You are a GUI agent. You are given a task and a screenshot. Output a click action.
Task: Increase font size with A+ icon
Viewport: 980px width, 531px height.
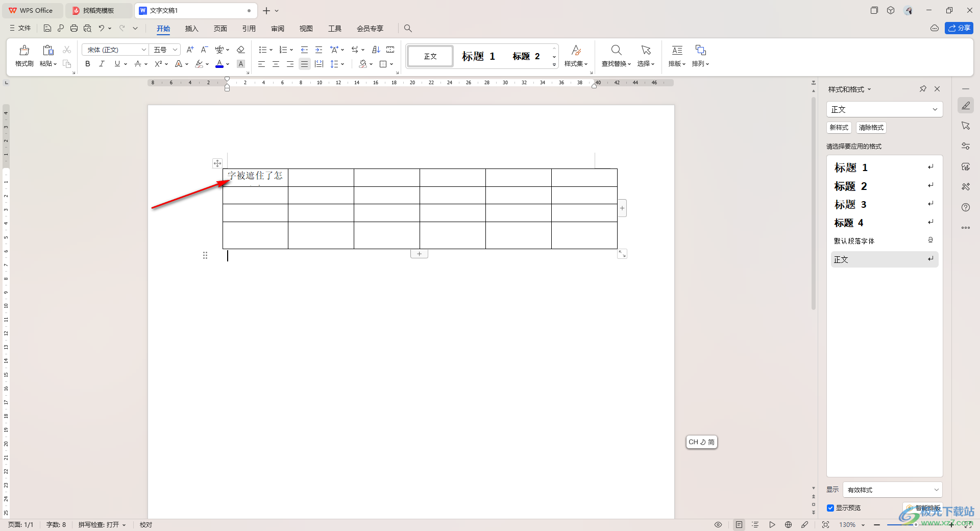[190, 50]
